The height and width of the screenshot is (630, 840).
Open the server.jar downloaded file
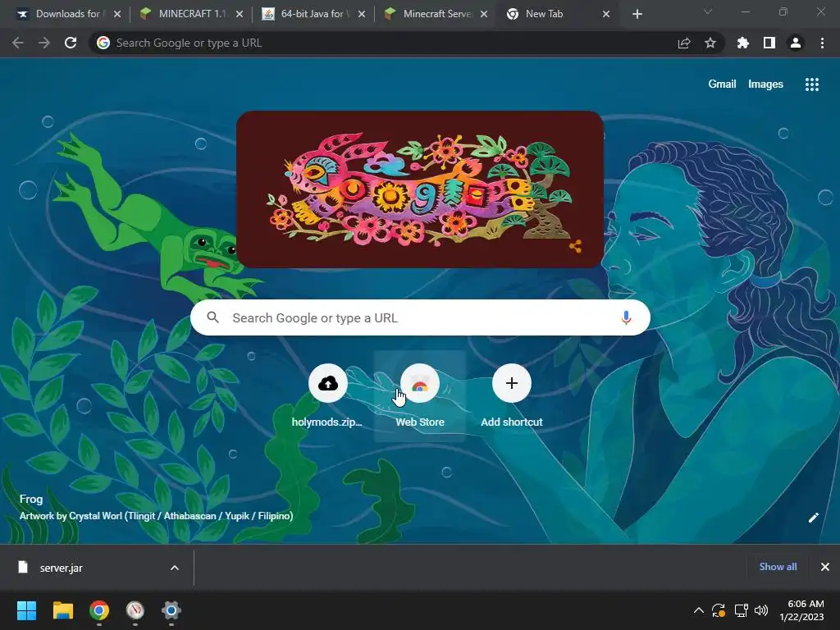pyautogui.click(x=61, y=568)
